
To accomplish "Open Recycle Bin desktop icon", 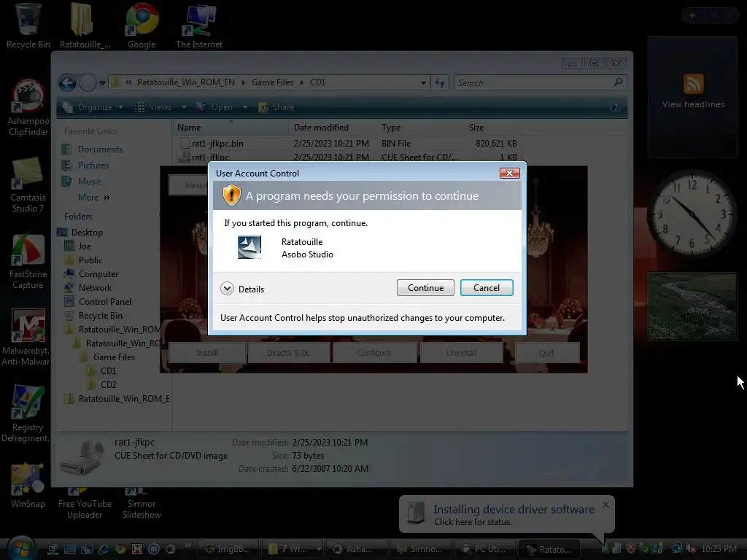I will (28, 26).
